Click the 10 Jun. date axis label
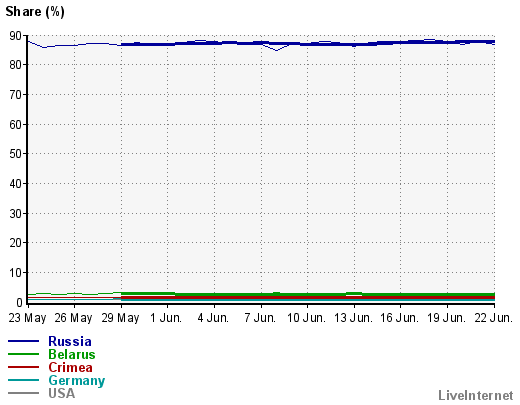 pyautogui.click(x=306, y=318)
